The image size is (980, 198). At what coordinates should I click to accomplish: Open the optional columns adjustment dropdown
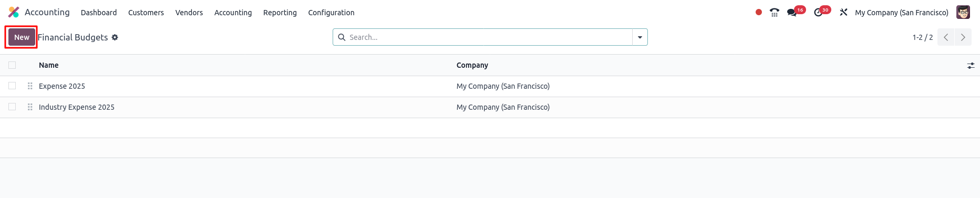click(971, 66)
